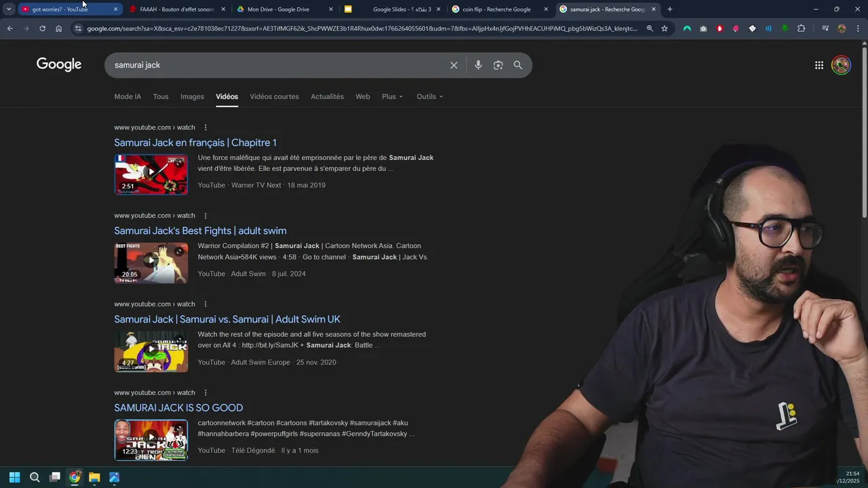Open options for Best Fights result
This screenshot has width=868, height=488.
point(205,216)
